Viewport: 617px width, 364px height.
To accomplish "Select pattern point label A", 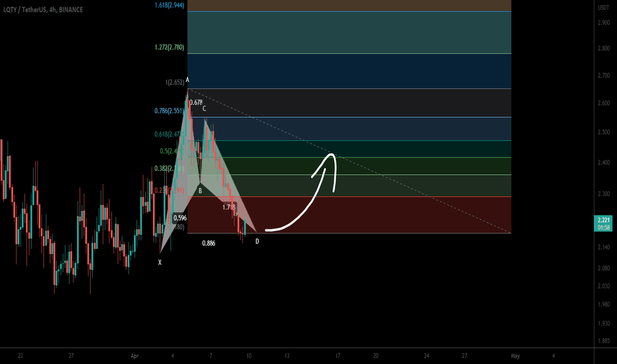I will tap(188, 80).
